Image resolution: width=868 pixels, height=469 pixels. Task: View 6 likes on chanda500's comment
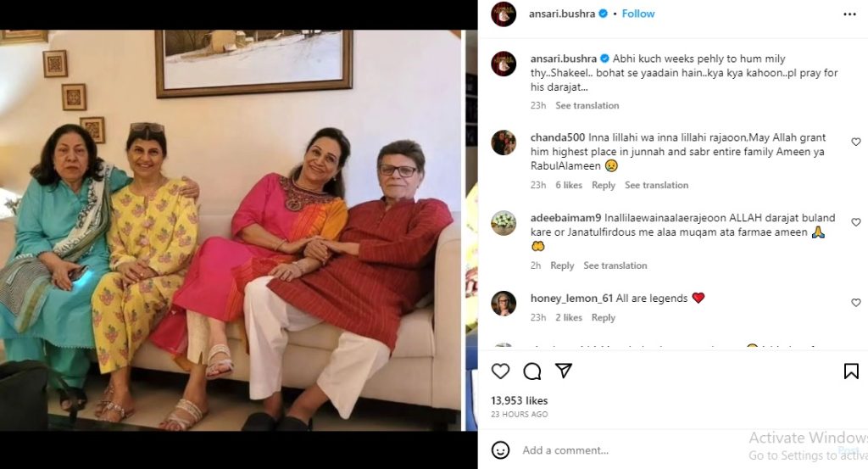569,186
